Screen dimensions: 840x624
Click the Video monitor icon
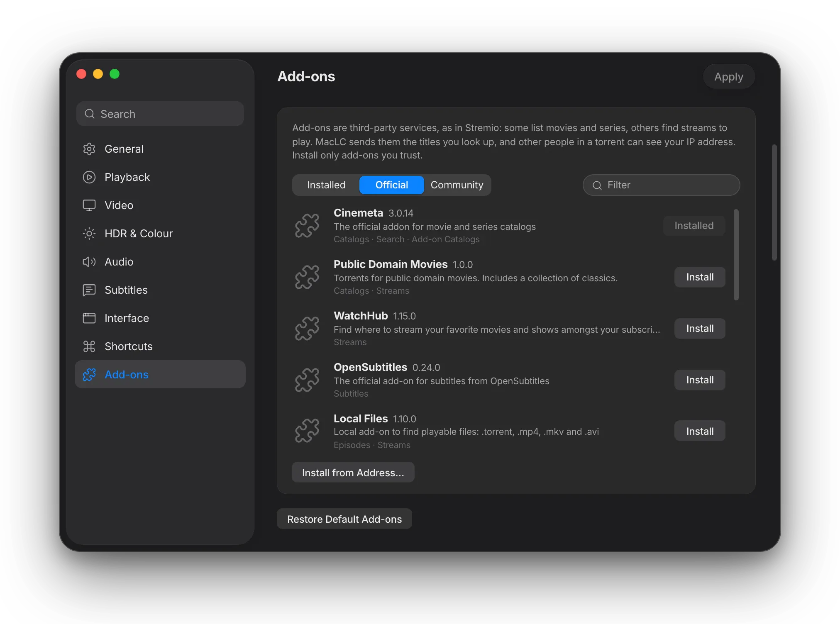point(89,205)
